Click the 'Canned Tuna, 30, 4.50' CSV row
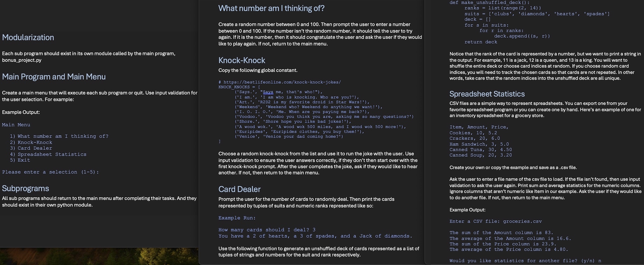This screenshot has height=265, width=644. pos(481,150)
